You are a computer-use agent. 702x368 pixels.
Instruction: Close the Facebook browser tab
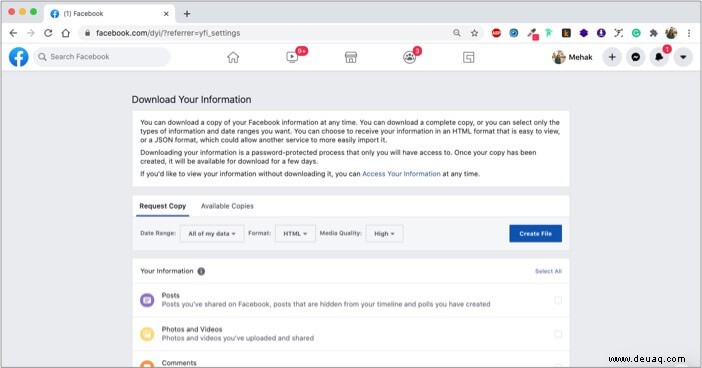(166, 14)
